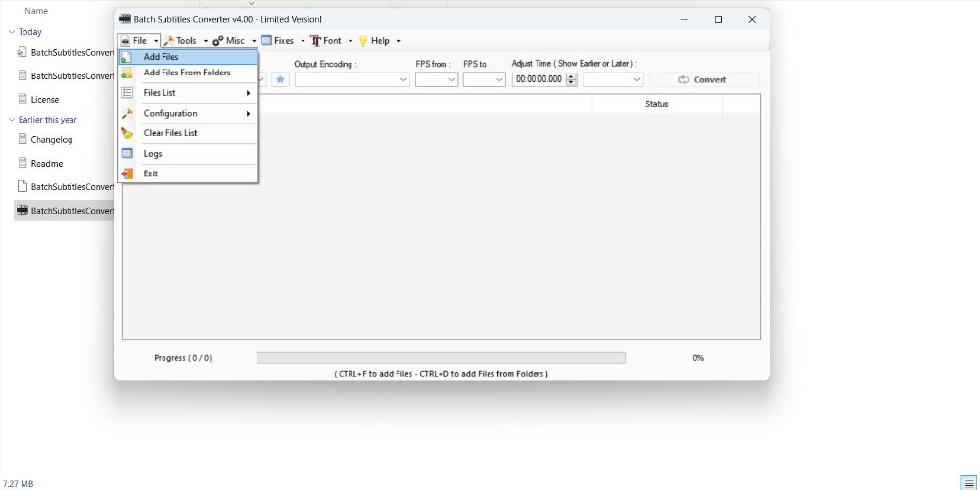Select the BatchSubtitlesConvert text document directly above License
Image resolution: width=980 pixels, height=490 pixels.
coord(64,75)
